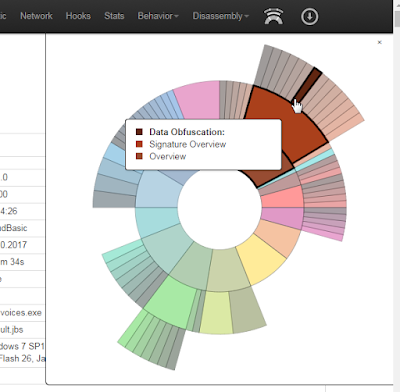Image resolution: width=400 pixels, height=392 pixels.
Task: Click the wireless signal arcs icon
Action: 273,16
